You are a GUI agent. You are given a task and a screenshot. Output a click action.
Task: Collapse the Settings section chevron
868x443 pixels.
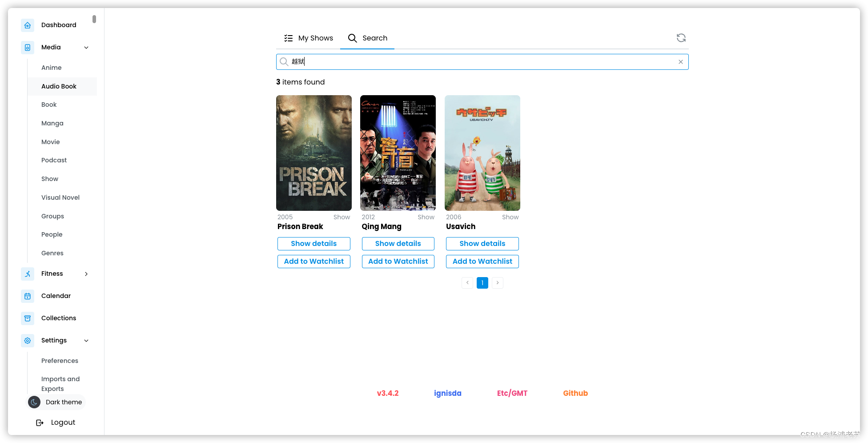pos(86,341)
